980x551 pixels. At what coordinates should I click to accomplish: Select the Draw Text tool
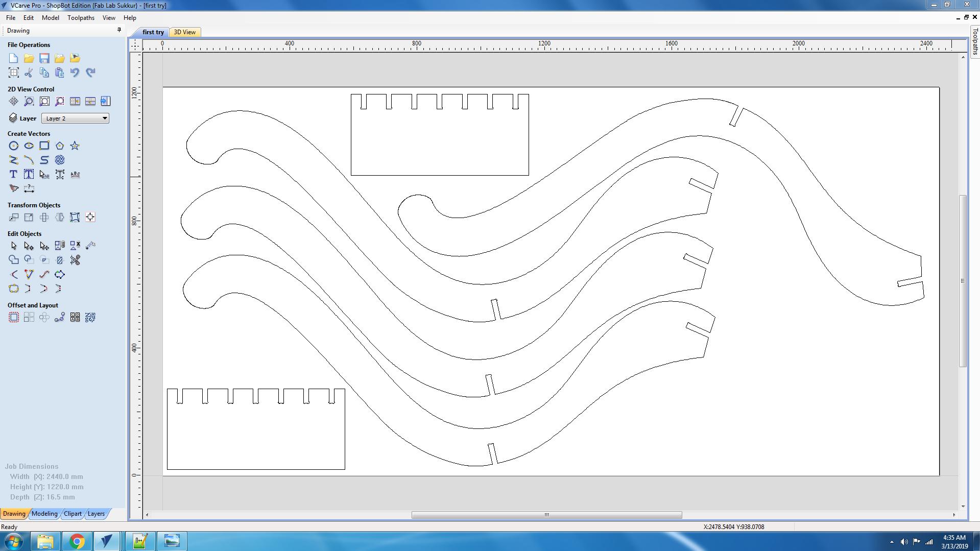(x=14, y=175)
